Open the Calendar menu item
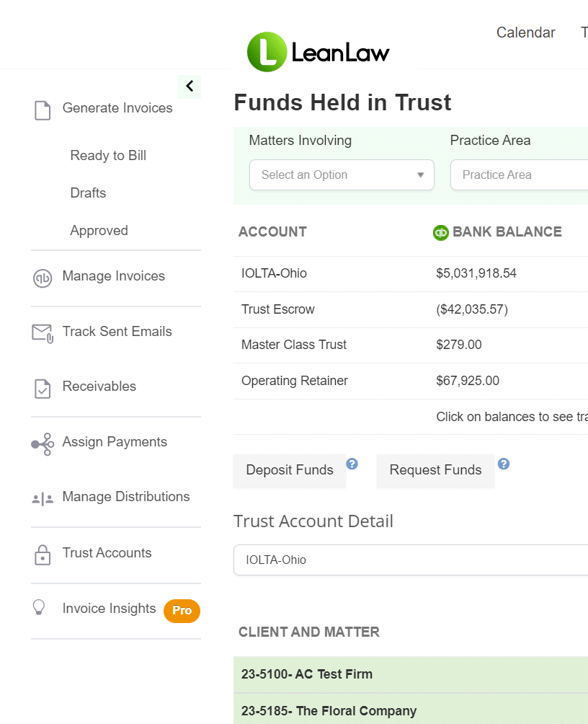The image size is (588, 724). pos(525,32)
